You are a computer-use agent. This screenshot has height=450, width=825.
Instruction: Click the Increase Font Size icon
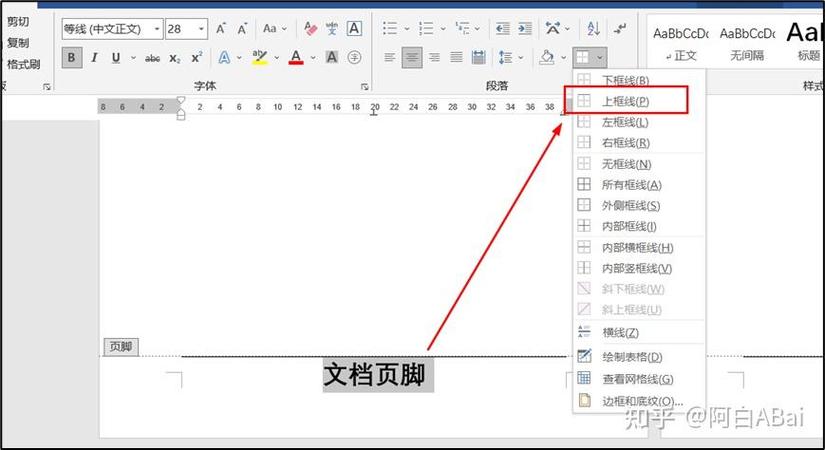221,28
